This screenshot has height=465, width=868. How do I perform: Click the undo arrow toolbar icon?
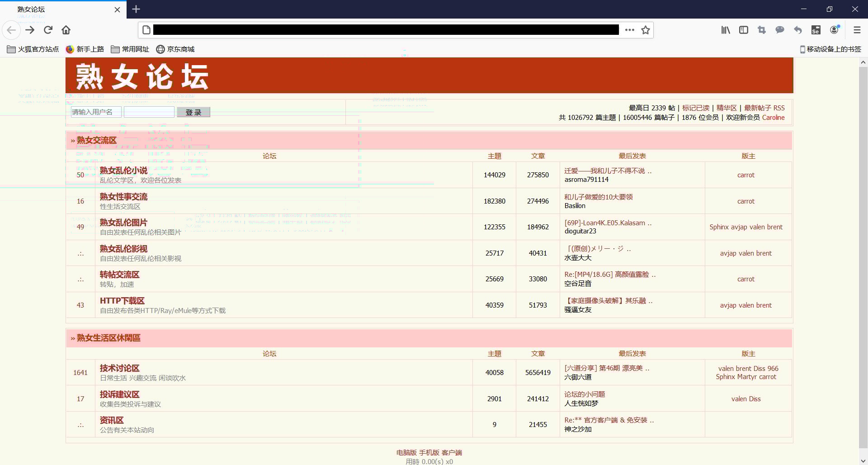(x=798, y=30)
